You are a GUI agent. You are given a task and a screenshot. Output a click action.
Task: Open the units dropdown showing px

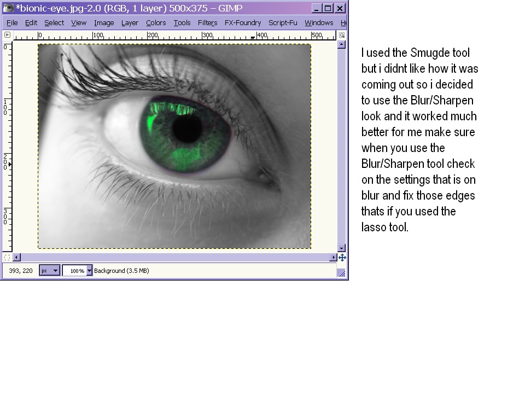49,270
